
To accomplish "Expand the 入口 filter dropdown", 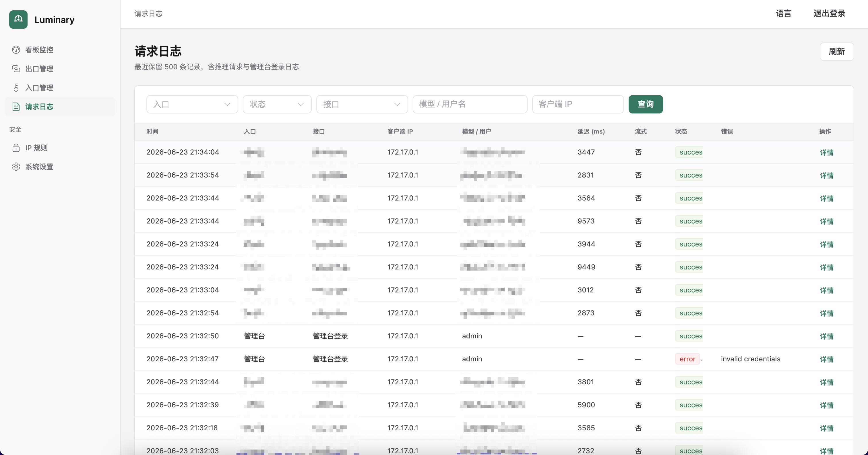I will pos(192,104).
